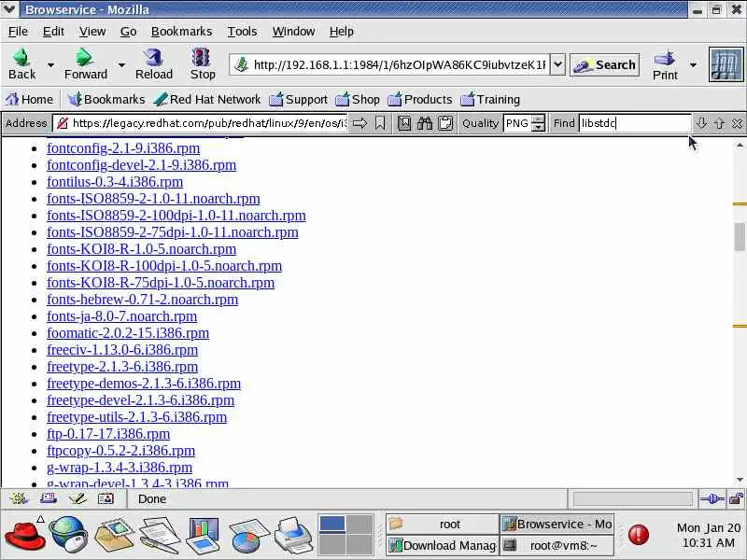This screenshot has width=747, height=560.
Task: Change the Quality PNG spinner
Action: (538, 123)
